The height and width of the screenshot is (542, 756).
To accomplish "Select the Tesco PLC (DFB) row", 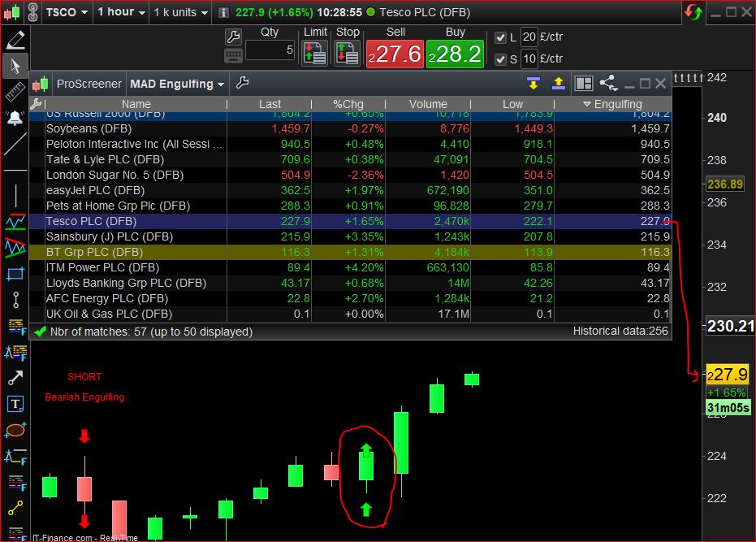I will (351, 221).
